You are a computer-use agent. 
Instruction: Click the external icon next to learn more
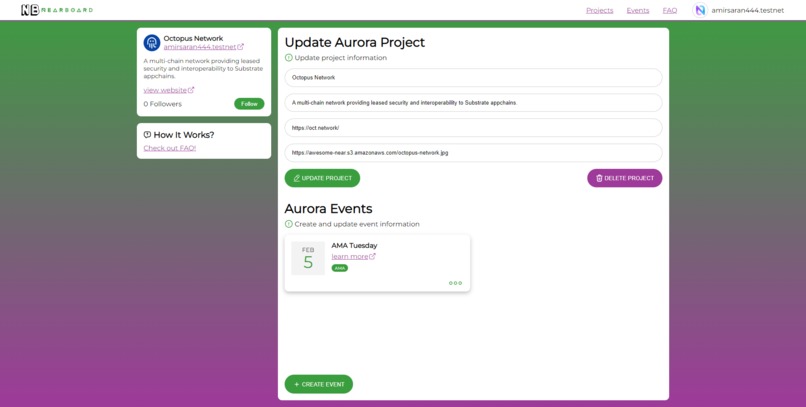coord(372,256)
